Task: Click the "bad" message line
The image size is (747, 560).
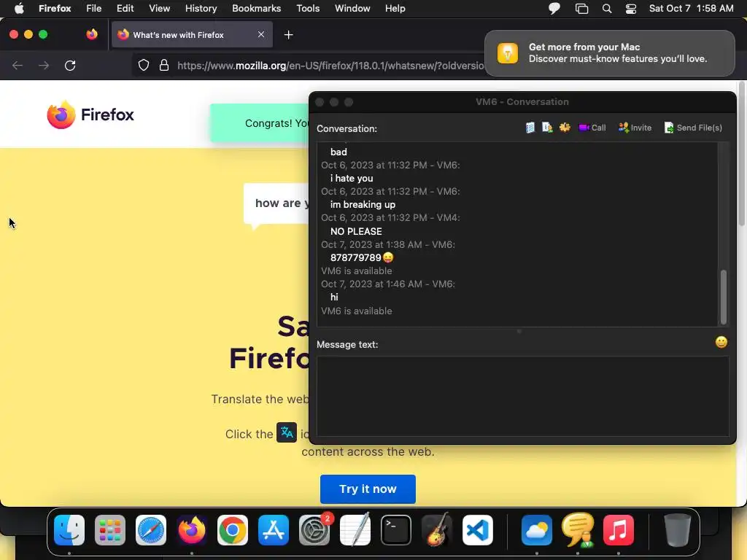Action: 338,152
